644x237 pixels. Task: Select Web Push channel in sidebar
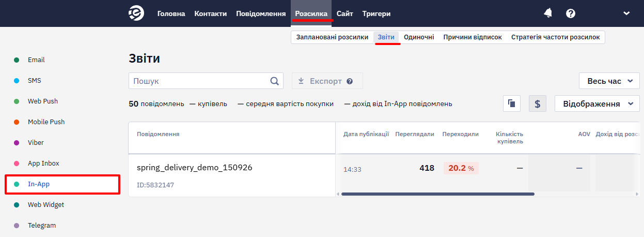[43, 101]
